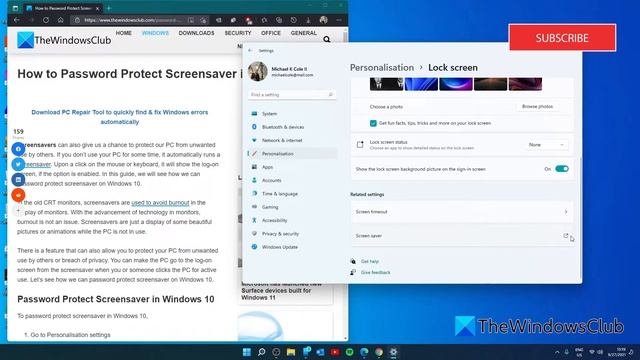This screenshot has width=640, height=360.
Task: Open OFFICE menu on TheWindowsClub
Action: [271, 33]
